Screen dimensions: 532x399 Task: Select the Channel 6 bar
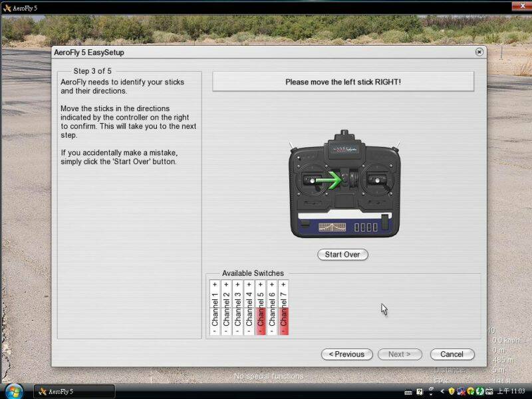[272, 307]
